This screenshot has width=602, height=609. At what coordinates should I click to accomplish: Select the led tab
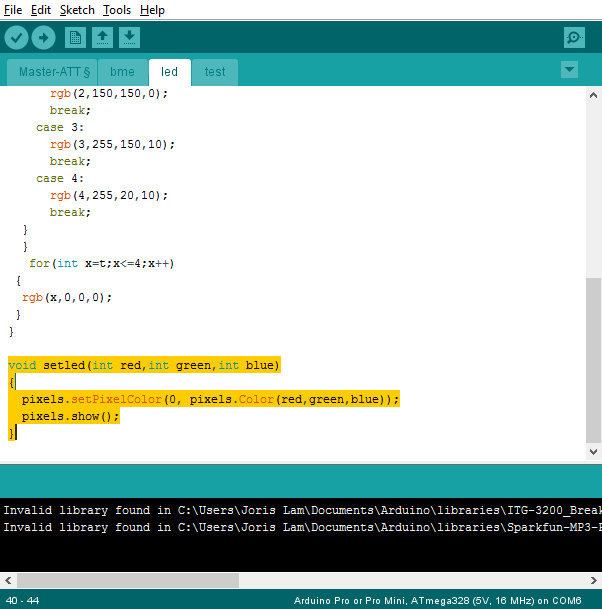(170, 72)
